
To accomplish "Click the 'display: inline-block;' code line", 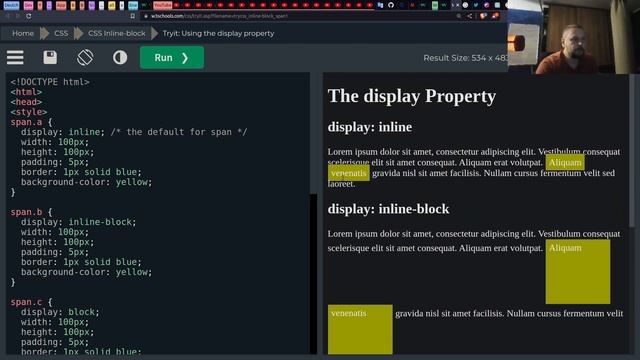I will [x=78, y=222].
